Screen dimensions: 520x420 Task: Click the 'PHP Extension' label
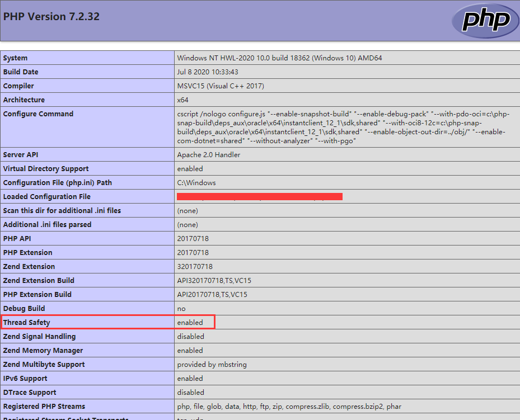pyautogui.click(x=27, y=252)
